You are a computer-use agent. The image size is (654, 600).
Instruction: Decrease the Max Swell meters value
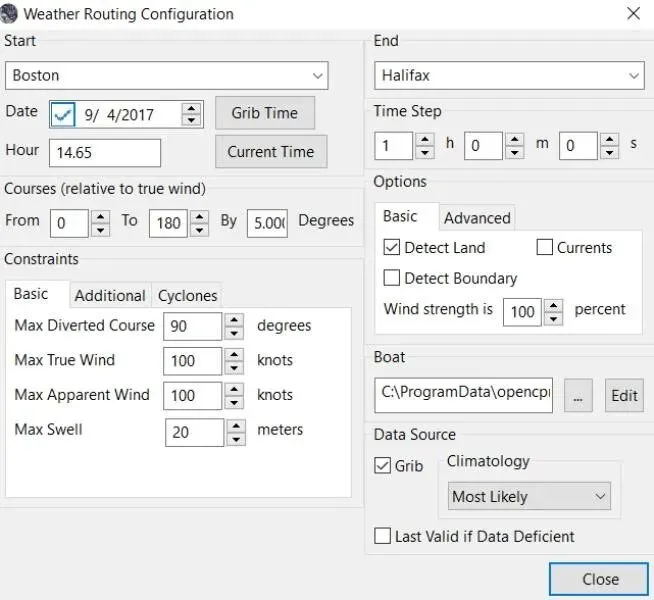[236, 439]
